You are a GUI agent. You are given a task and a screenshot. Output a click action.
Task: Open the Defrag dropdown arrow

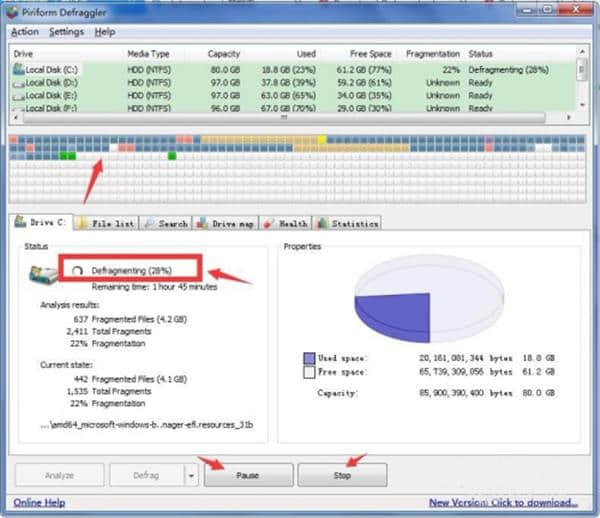(190, 475)
